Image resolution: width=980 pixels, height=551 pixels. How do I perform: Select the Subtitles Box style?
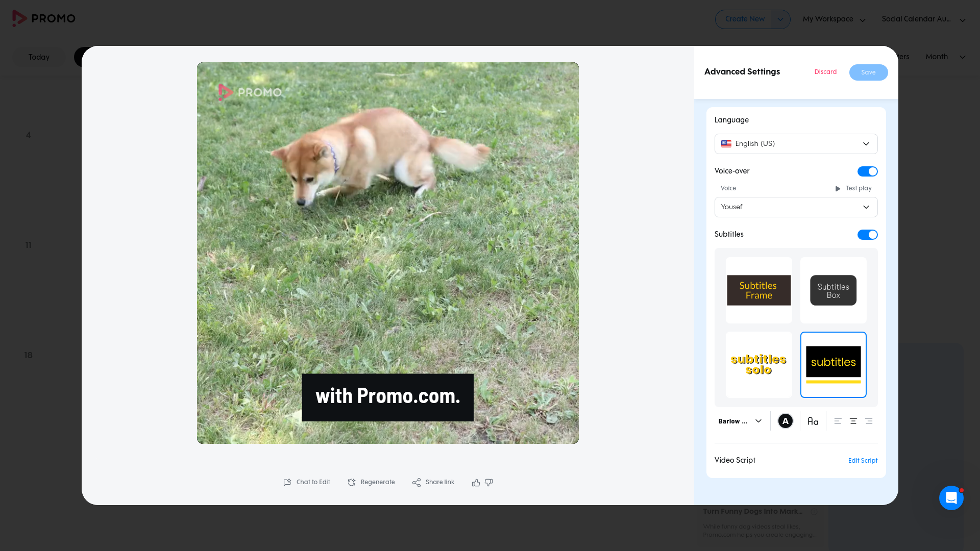pyautogui.click(x=833, y=290)
